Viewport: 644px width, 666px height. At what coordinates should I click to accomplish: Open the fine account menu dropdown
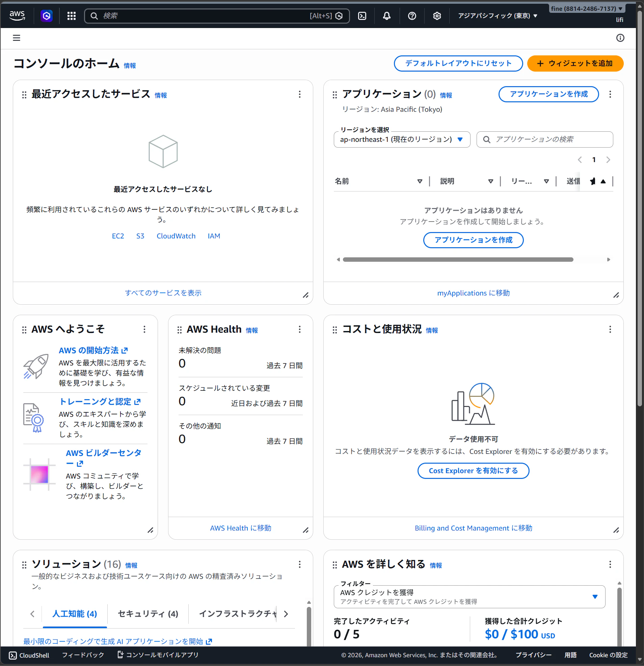pos(587,8)
